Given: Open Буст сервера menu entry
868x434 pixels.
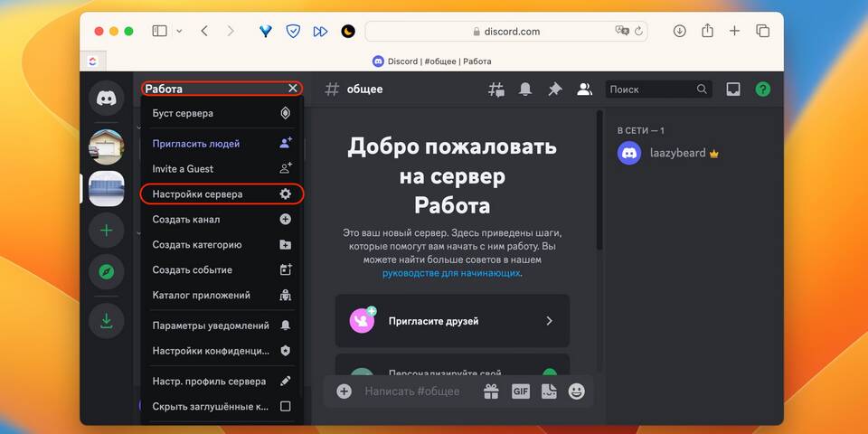Looking at the screenshot, I should click(x=222, y=113).
